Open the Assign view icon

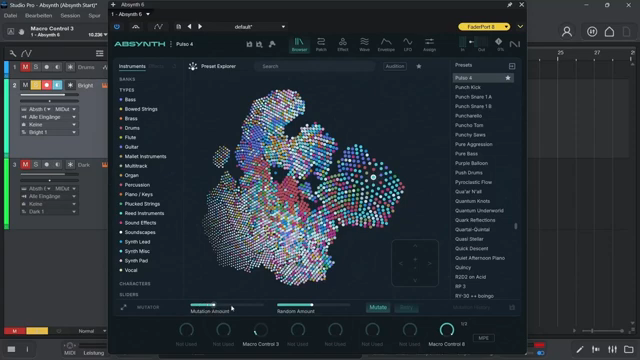(x=429, y=44)
